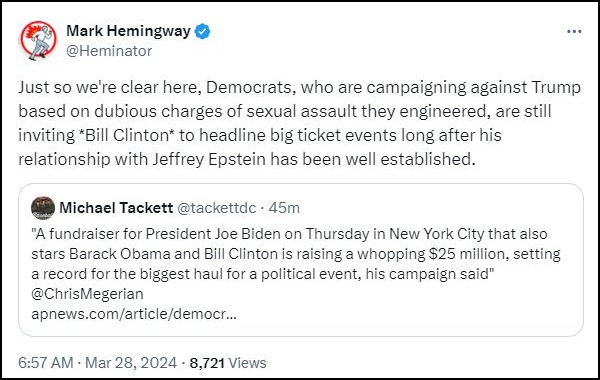Open the three-dot more options menu
Viewport: 600px width, 380px height.
[574, 31]
